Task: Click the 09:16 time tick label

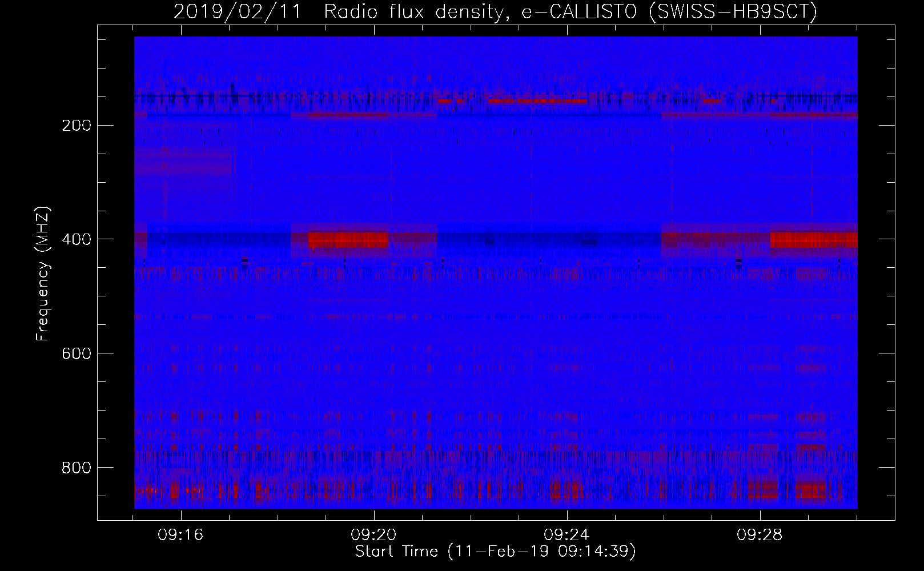Action: click(181, 535)
